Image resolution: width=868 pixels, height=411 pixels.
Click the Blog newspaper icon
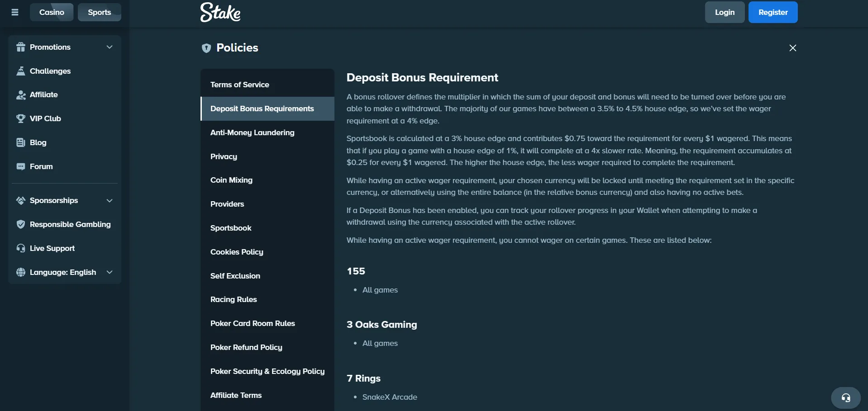coord(20,142)
